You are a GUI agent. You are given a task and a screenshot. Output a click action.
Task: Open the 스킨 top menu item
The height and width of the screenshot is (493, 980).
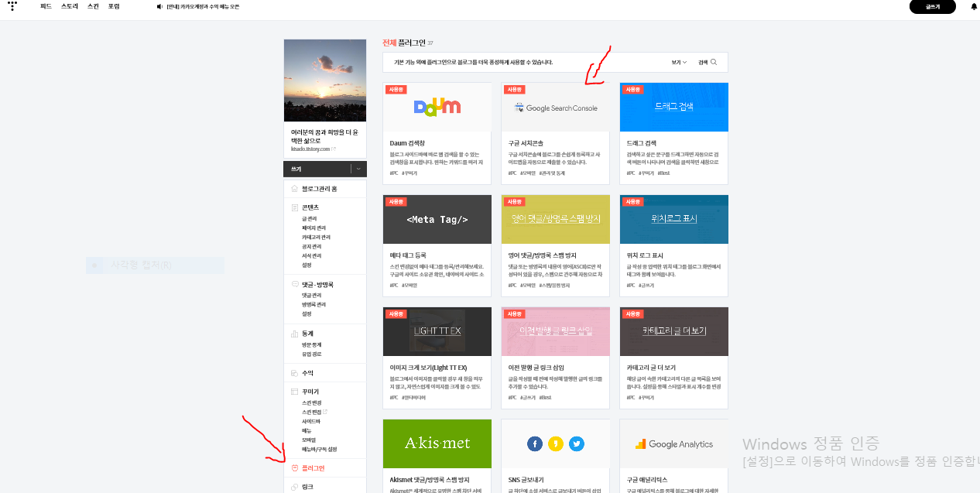pos(93,6)
